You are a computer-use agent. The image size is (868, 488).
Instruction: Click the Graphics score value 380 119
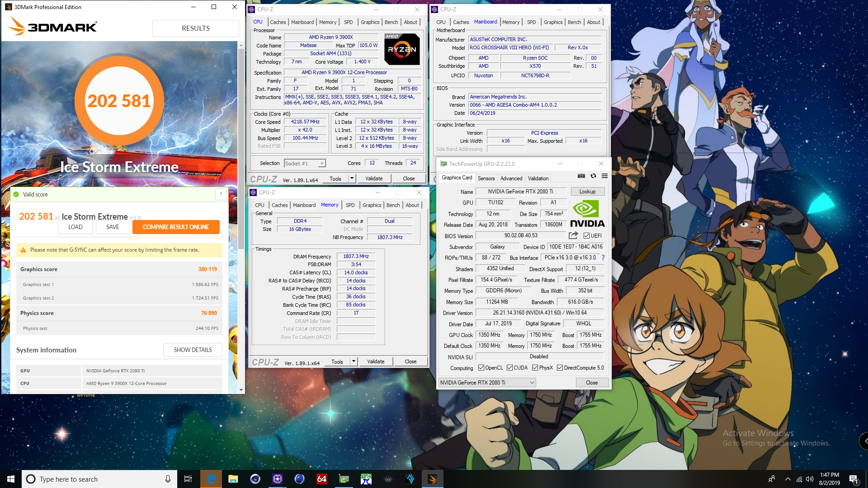point(208,269)
